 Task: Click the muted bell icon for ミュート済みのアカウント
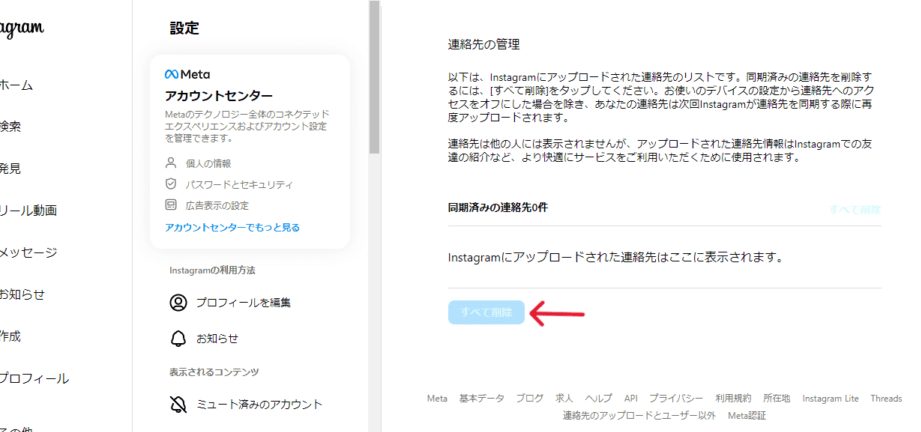point(178,404)
